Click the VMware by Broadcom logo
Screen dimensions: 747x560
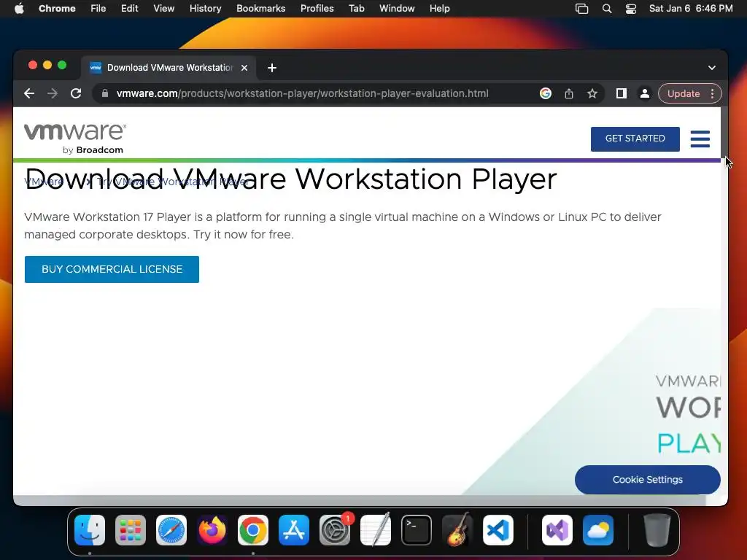click(75, 139)
